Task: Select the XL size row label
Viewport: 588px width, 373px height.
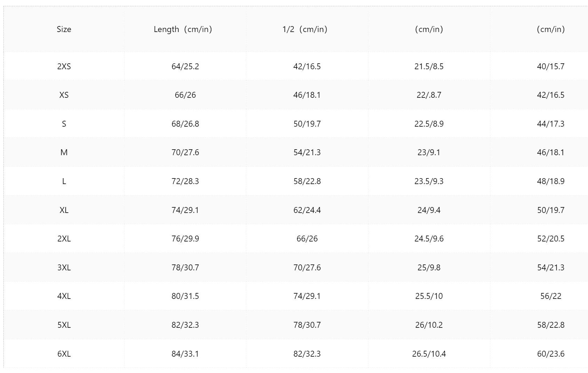Action: 64,210
